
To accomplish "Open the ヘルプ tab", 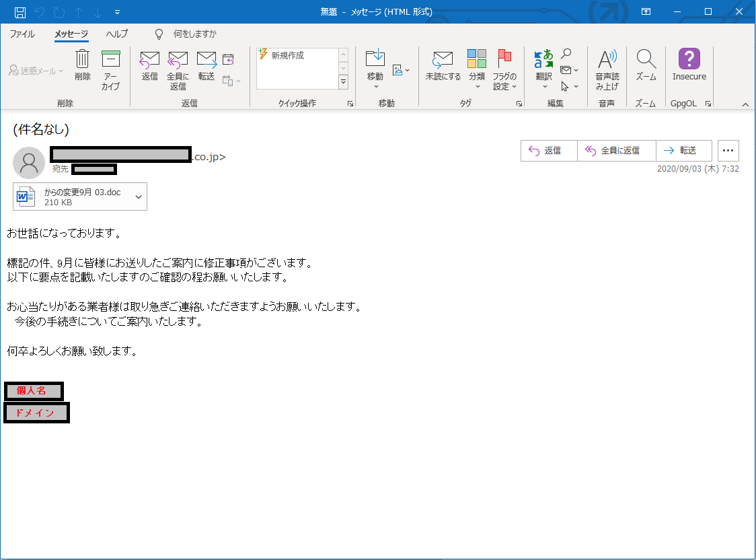I will click(116, 34).
